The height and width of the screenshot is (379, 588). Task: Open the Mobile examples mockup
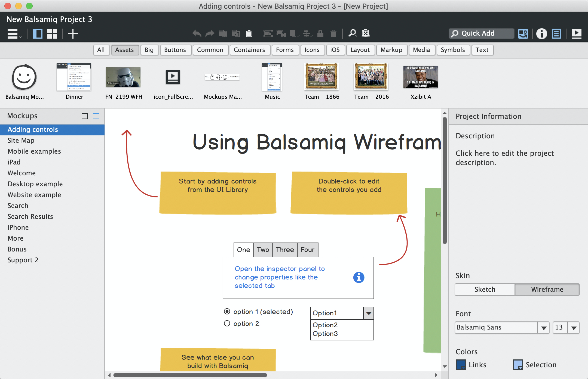pos(52,151)
